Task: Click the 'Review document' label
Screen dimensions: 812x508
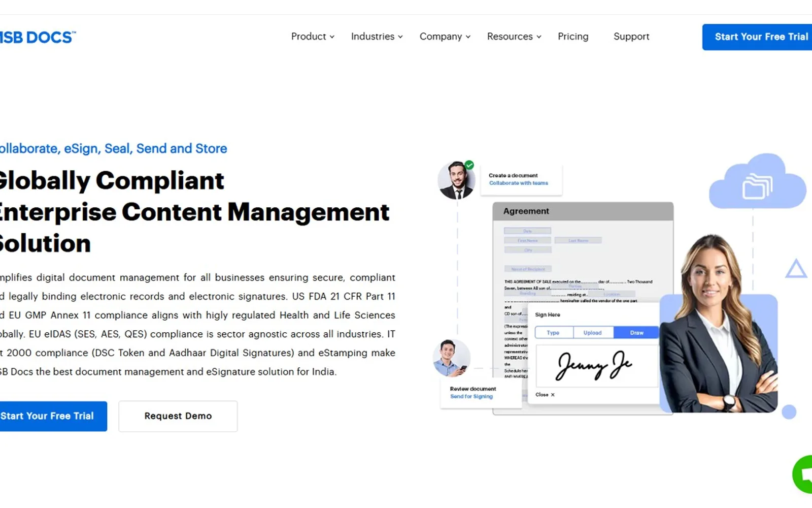Action: pos(473,389)
